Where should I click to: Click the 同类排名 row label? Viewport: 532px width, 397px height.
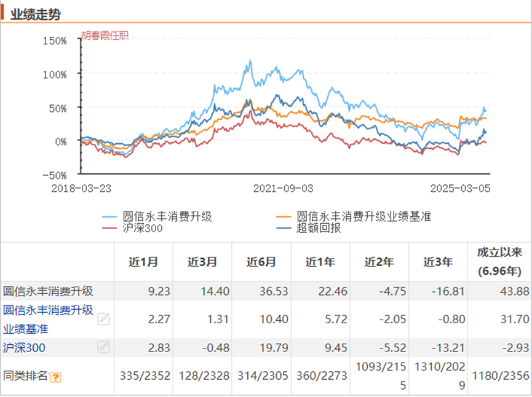coord(25,375)
